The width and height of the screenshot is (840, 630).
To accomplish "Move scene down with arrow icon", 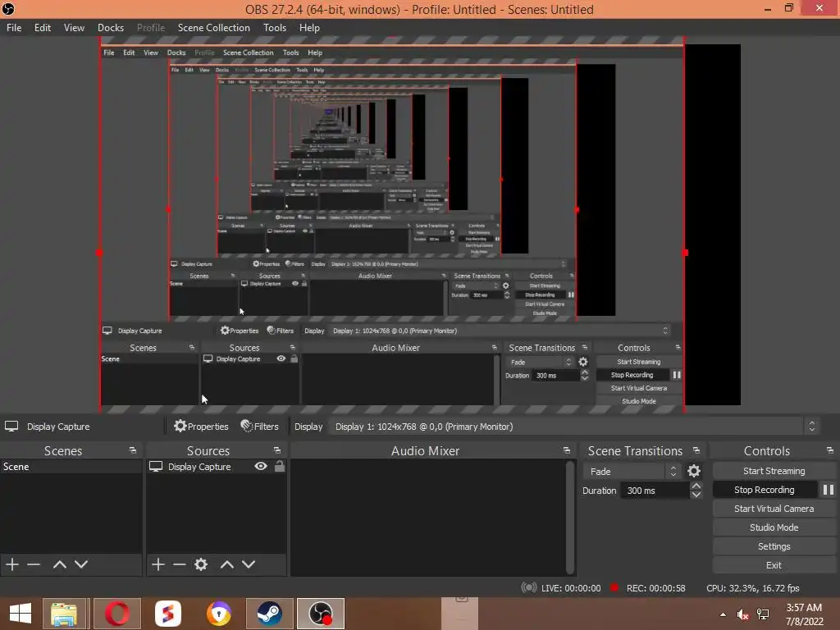I will 81,564.
